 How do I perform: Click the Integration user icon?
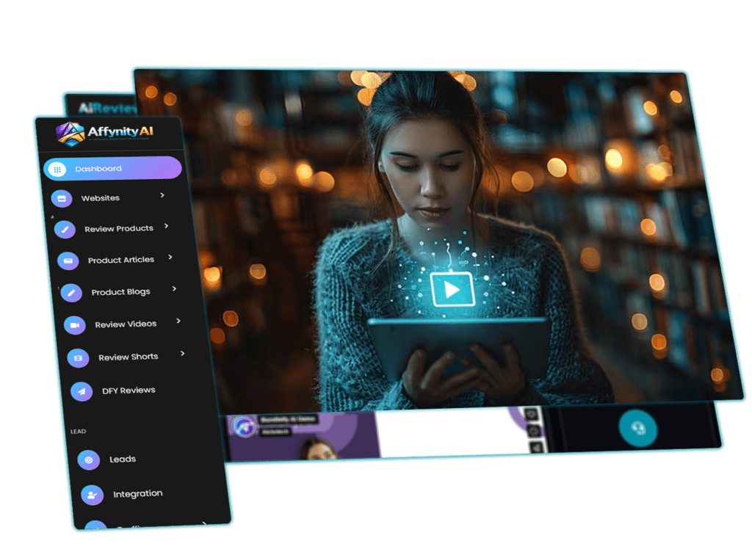click(x=92, y=494)
